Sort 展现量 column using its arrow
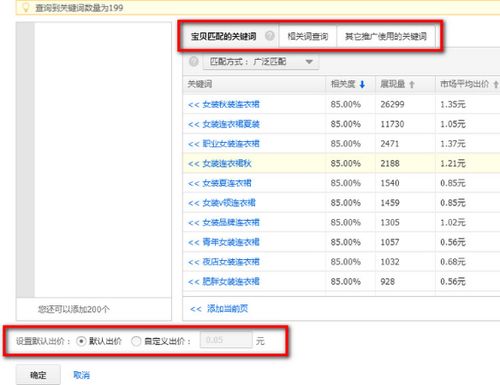 (412, 85)
